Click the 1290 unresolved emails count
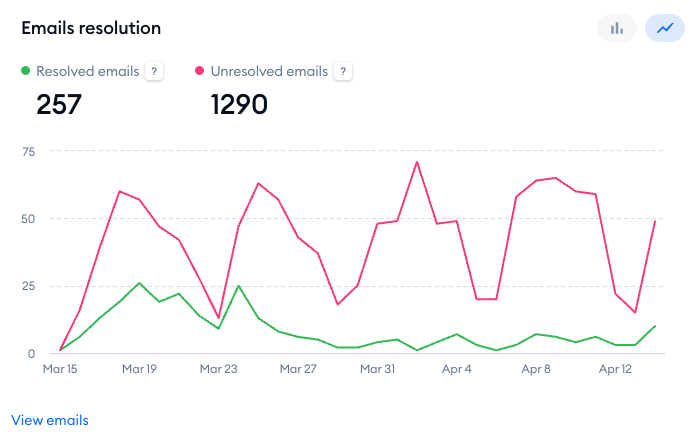 click(x=239, y=103)
